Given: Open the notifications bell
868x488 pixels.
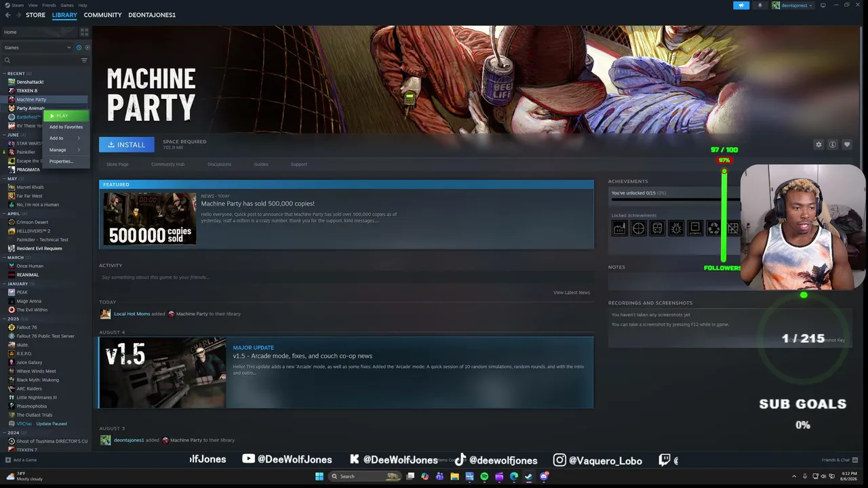Looking at the screenshot, I should 759,5.
